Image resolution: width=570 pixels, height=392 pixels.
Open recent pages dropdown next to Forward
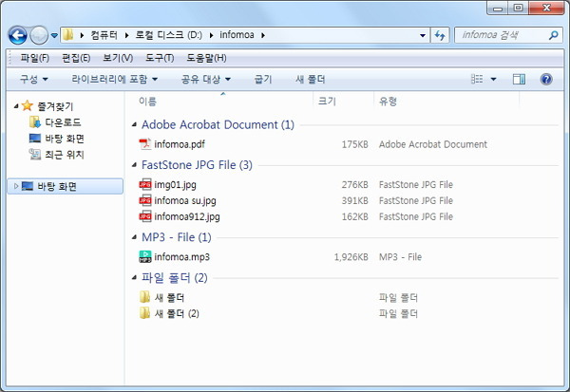pos(54,36)
